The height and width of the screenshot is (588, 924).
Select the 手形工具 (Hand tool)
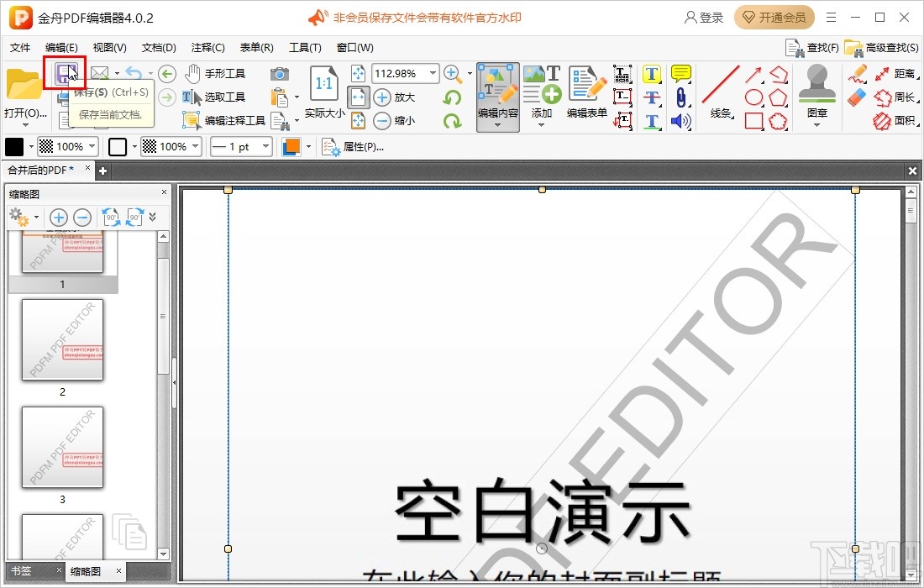(221, 73)
